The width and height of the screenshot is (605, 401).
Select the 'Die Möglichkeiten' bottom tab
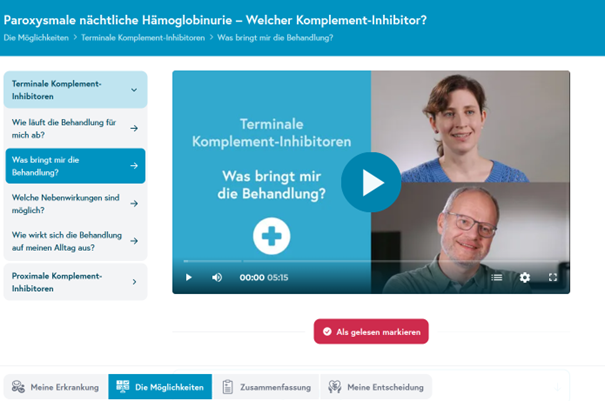point(160,387)
